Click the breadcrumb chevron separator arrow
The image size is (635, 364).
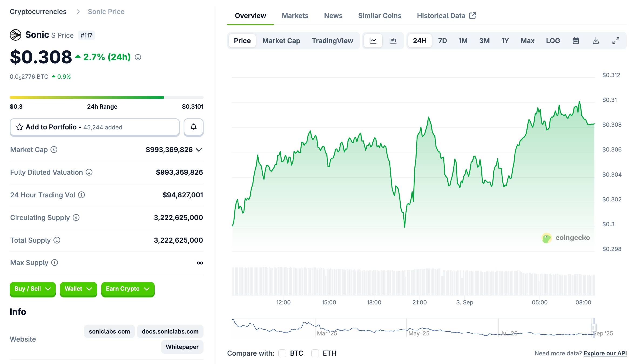(x=78, y=12)
